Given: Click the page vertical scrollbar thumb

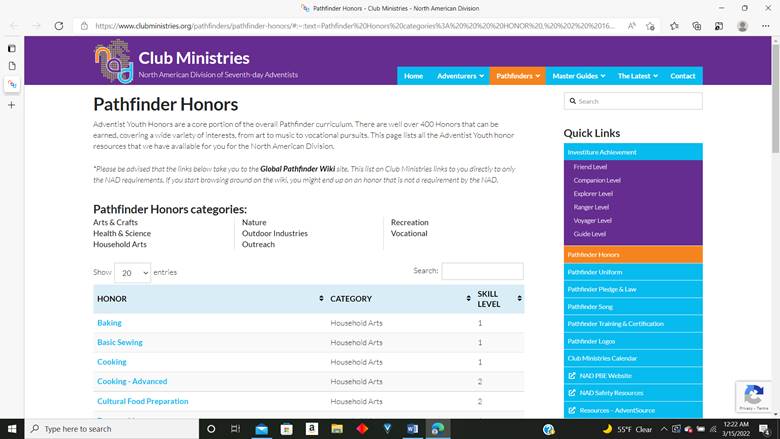Looking at the screenshot, I should (x=776, y=98).
